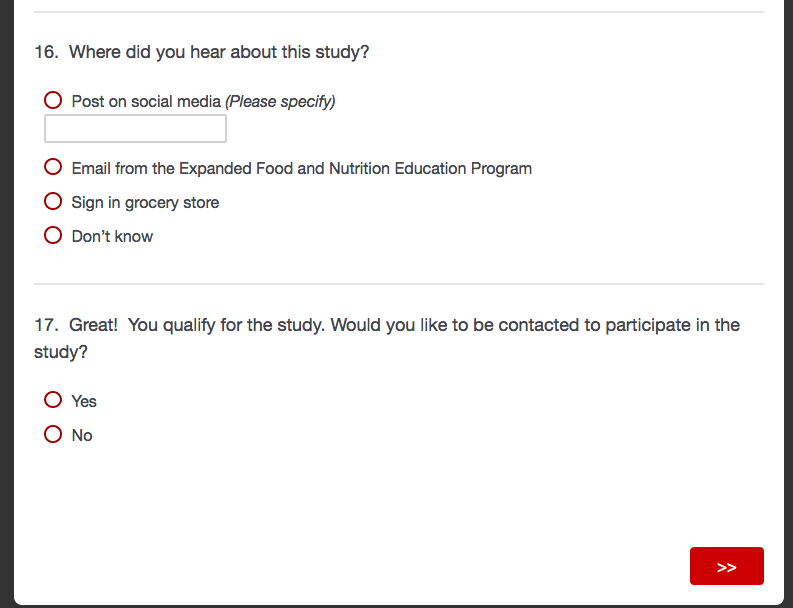Click the divider line between questions 16 and 17
This screenshot has width=793, height=608.
click(398, 284)
